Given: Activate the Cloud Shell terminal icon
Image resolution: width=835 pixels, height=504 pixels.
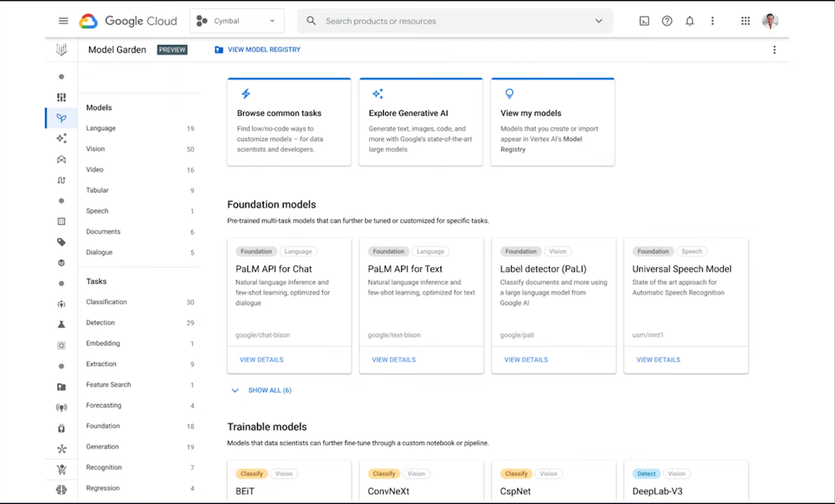Looking at the screenshot, I should (644, 21).
